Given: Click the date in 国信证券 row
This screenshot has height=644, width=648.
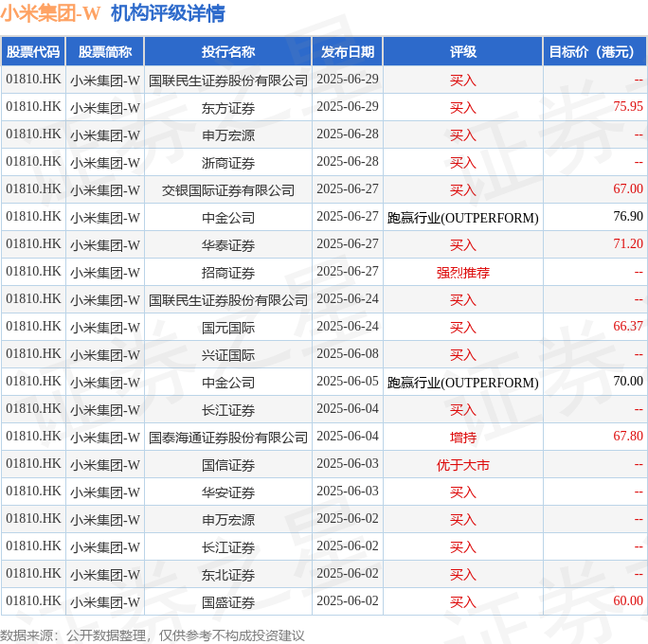Looking at the screenshot, I should click(348, 464).
